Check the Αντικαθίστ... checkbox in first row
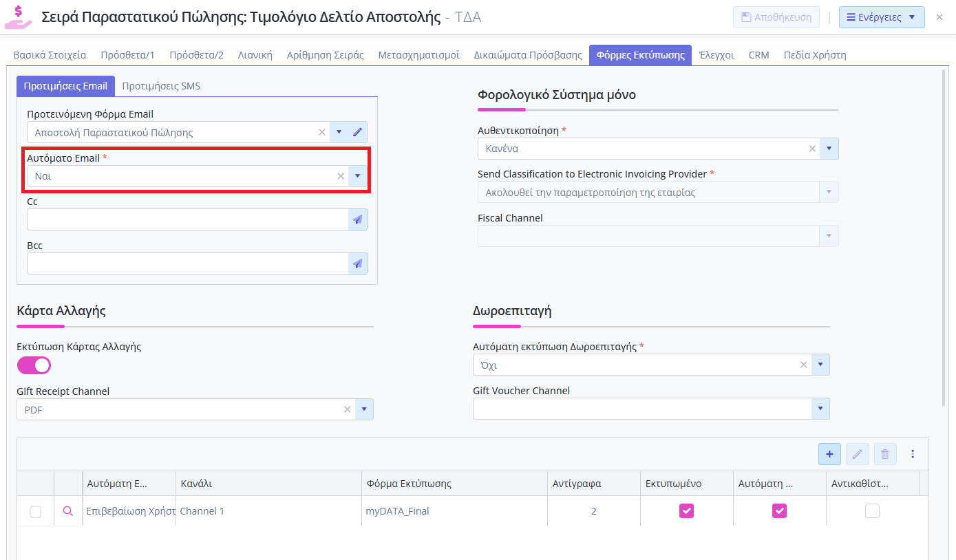The height and width of the screenshot is (560, 956). [x=872, y=510]
